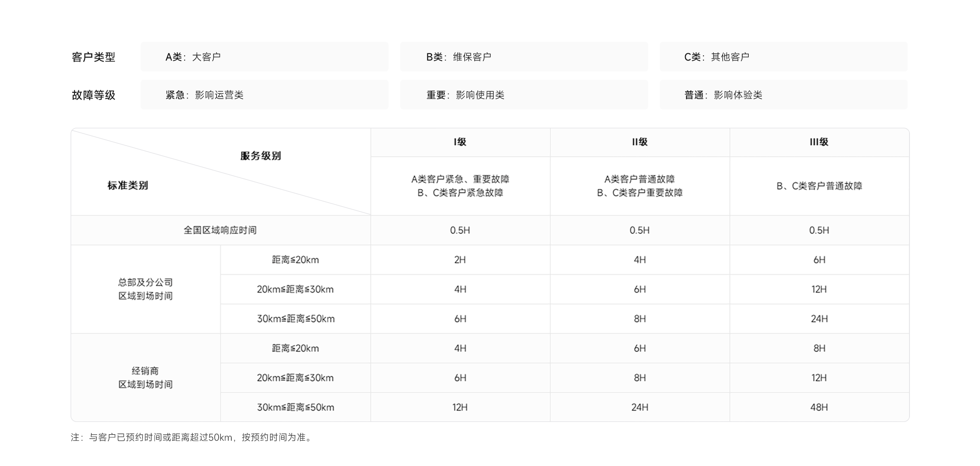Click the "III级" column header
The image size is (980, 466).
click(x=819, y=142)
